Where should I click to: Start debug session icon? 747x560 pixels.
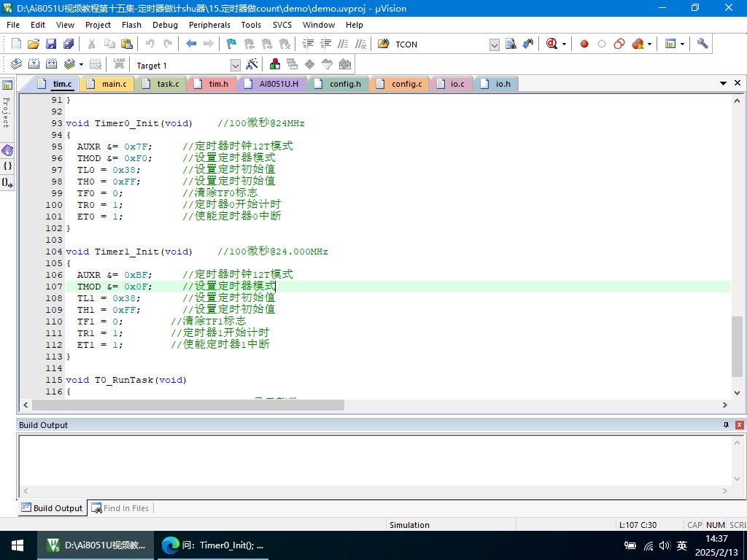[x=551, y=44]
